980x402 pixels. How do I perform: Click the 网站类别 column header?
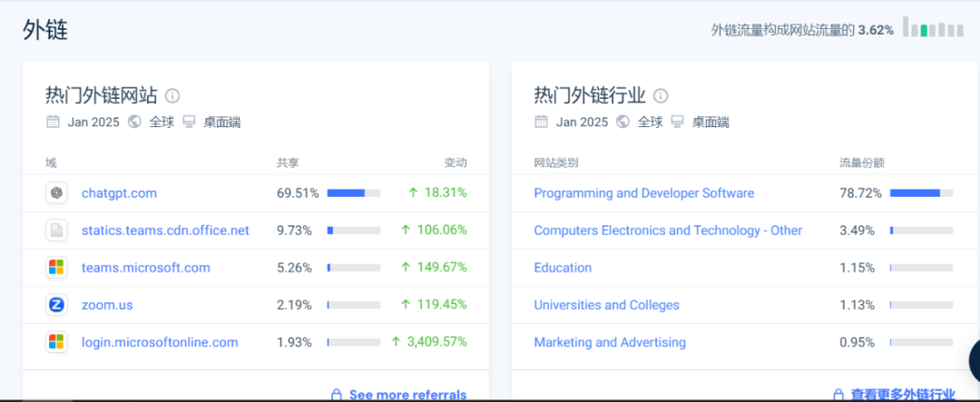pyautogui.click(x=555, y=163)
